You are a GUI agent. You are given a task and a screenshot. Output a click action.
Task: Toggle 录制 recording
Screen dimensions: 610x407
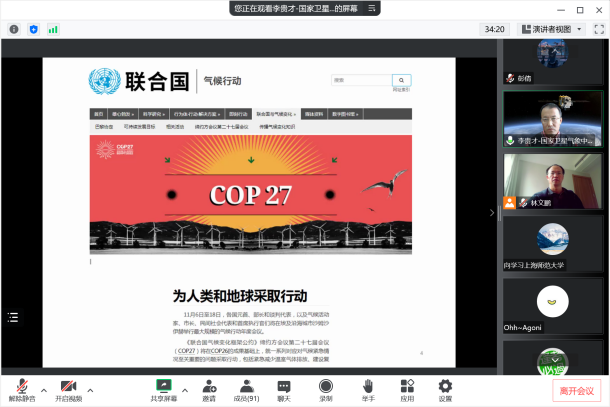[x=326, y=390]
